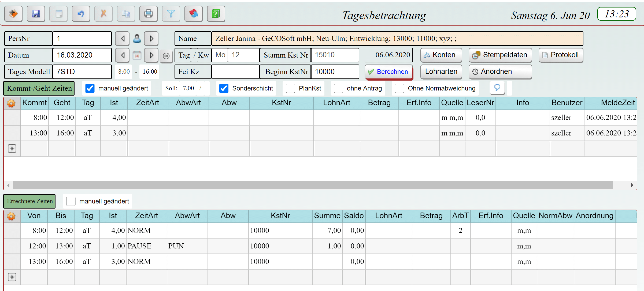Open the speech bubble comment icon

coord(497,88)
